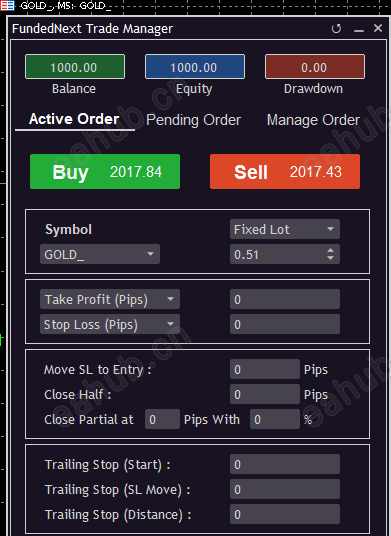Click the chart window icon at top-left
The width and height of the screenshot is (391, 536).
[x=7, y=6]
